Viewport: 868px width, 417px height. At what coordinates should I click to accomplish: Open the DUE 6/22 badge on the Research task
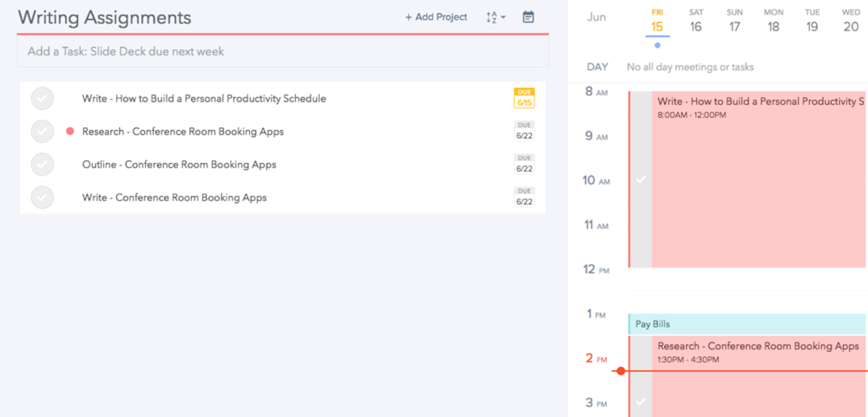pos(525,131)
